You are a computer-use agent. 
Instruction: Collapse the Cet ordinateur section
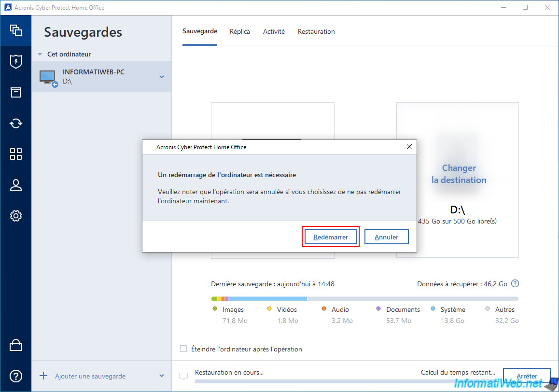[x=40, y=54]
